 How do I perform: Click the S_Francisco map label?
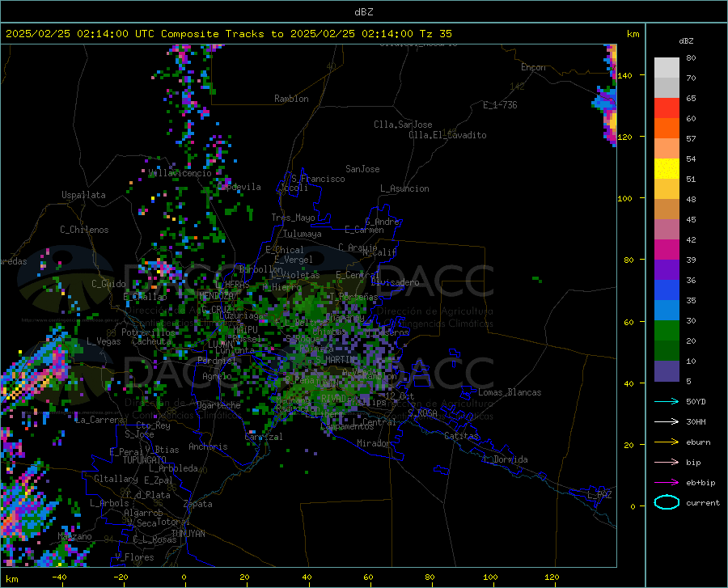coord(318,179)
